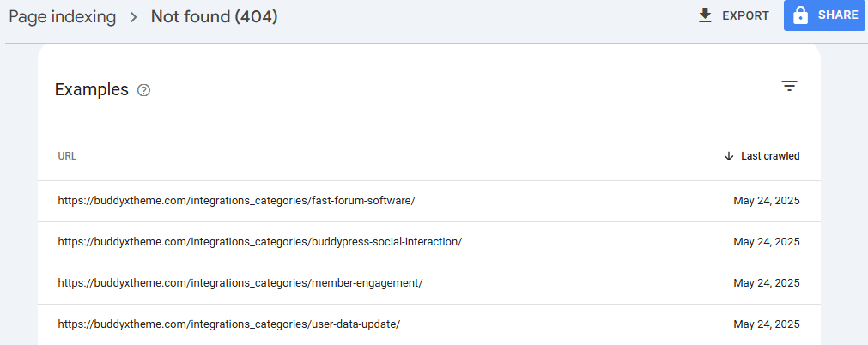Click the crawl date for the member-engagement row
The image size is (868, 345).
pos(766,283)
